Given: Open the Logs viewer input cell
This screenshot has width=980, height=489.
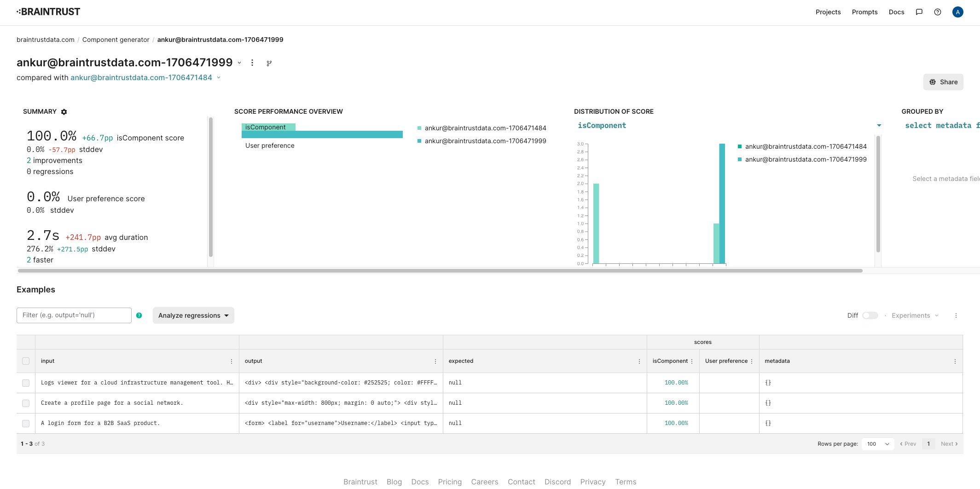Looking at the screenshot, I should click(x=137, y=383).
